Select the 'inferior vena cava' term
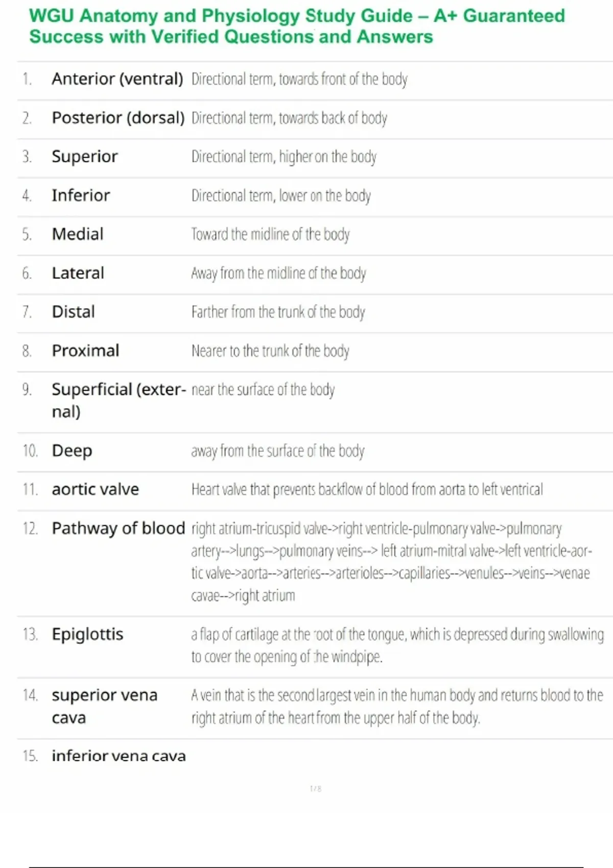The height and width of the screenshot is (868, 613). pyautogui.click(x=119, y=756)
